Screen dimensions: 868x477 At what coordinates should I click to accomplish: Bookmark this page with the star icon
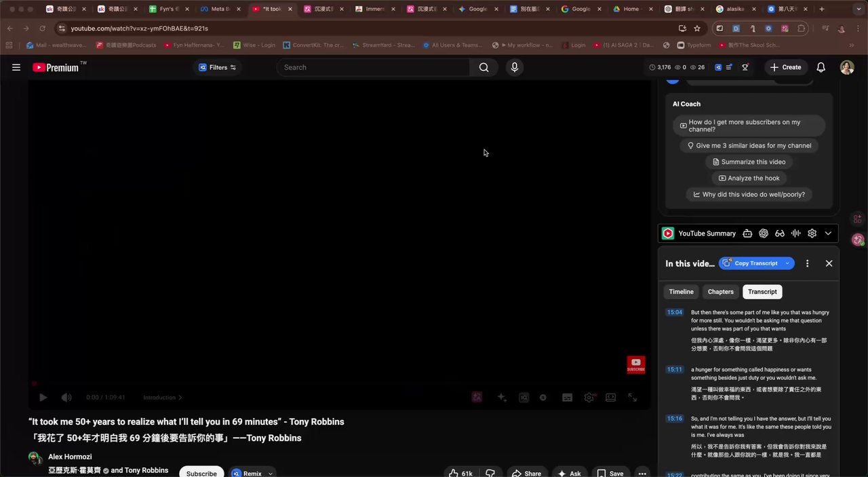697,28
